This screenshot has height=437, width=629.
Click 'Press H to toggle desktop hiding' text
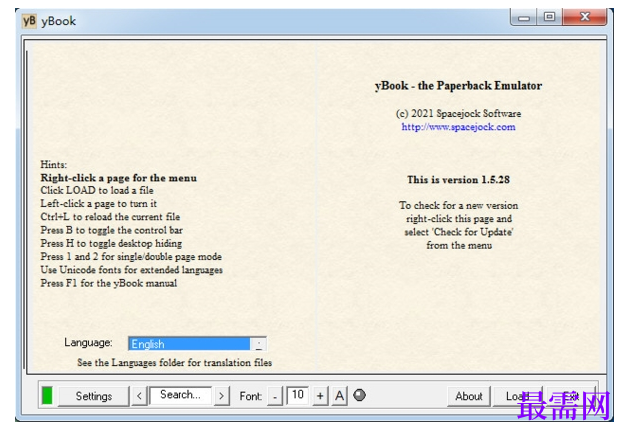click(111, 244)
